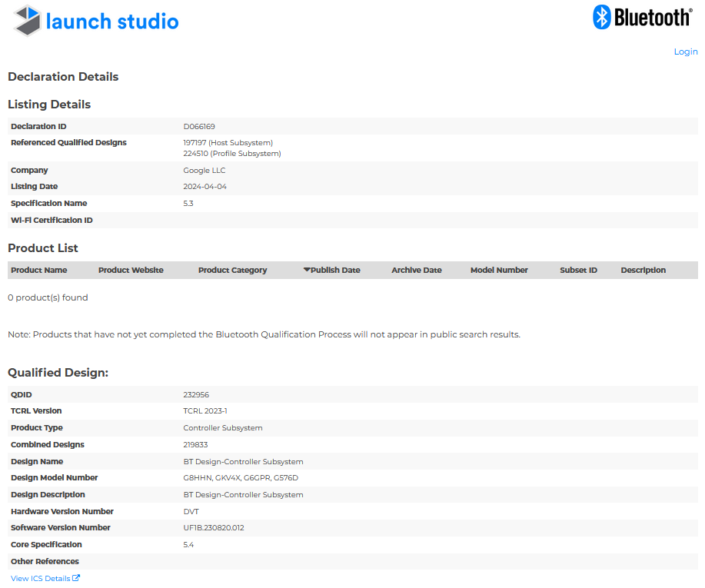Viewport: 705px width, 588px height.
Task: Click the launch studio title text
Action: [x=112, y=22]
